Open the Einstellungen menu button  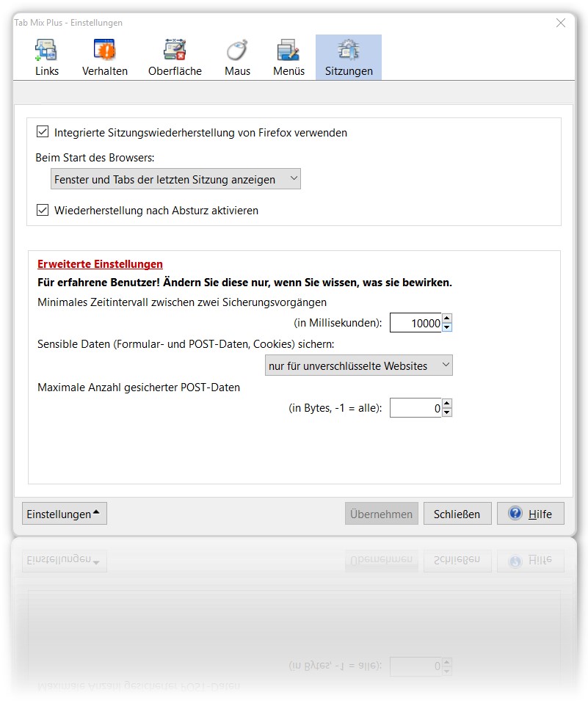[x=65, y=514]
